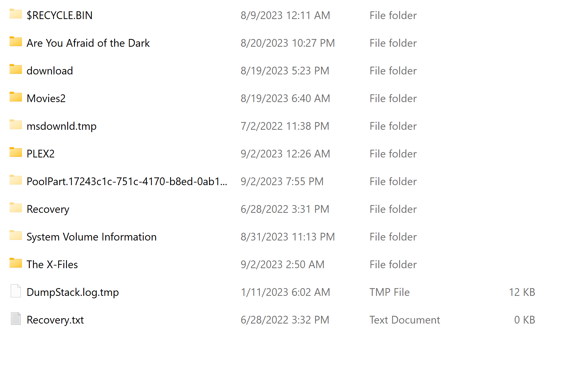The height and width of the screenshot is (367, 588).
Task: Click the msdownld.tmp folder icon
Action: pos(15,125)
